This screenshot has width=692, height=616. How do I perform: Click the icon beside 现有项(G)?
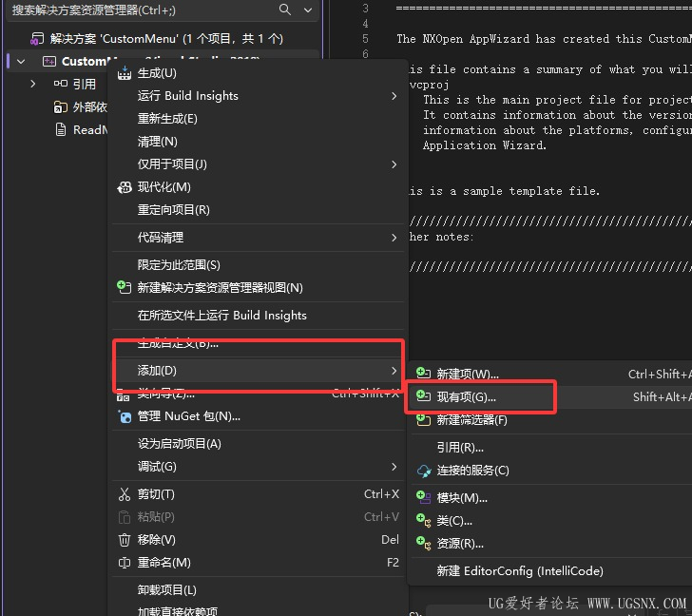(x=423, y=395)
